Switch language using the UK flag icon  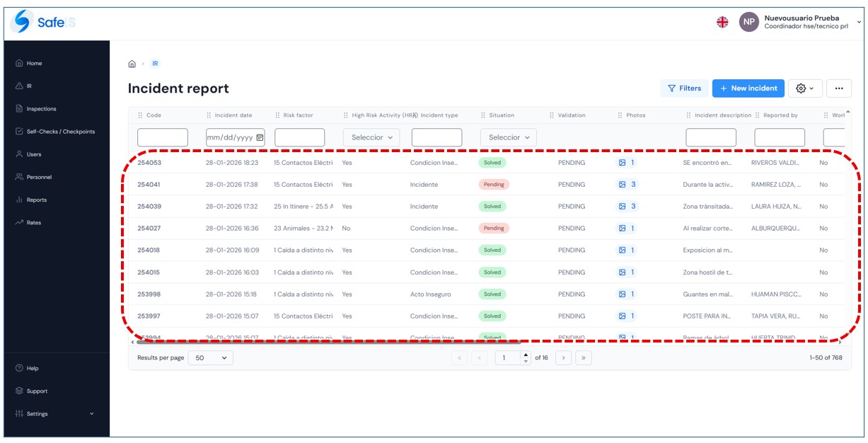click(x=722, y=22)
